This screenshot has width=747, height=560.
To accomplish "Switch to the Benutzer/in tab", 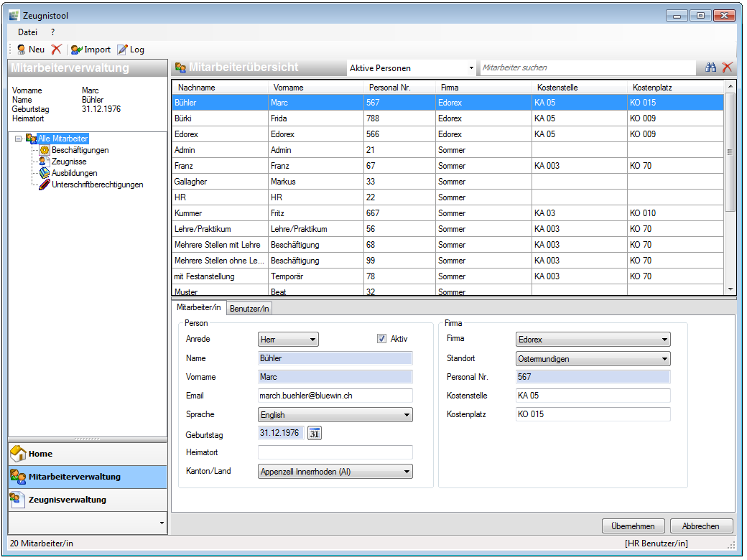I will click(249, 309).
